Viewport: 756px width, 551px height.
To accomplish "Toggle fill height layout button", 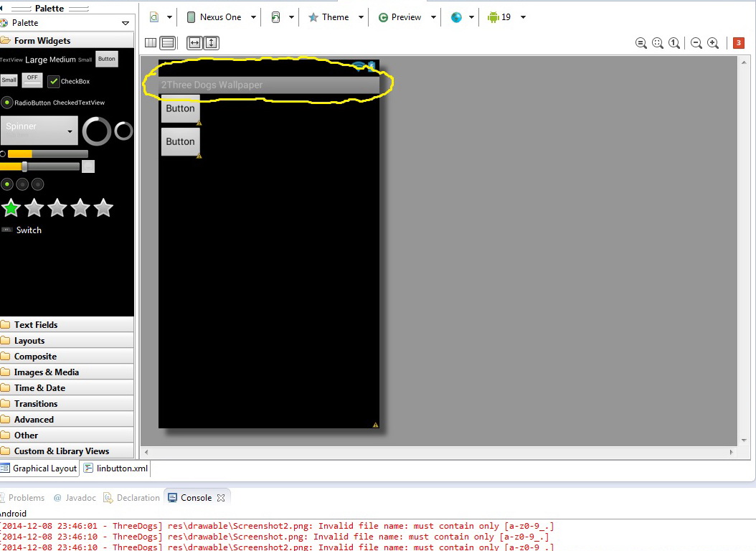I will [211, 43].
